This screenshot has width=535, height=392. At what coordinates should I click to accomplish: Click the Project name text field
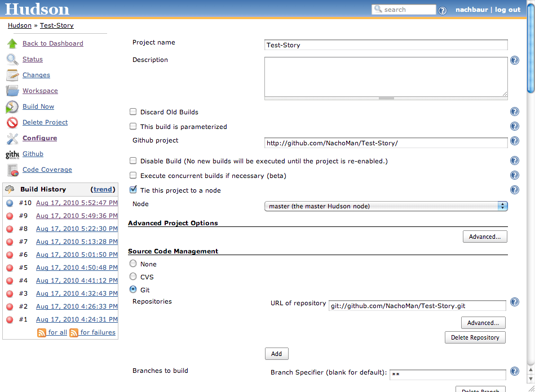tap(386, 45)
